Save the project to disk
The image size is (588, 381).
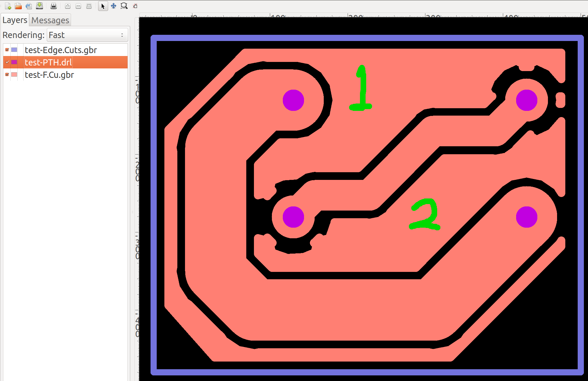[x=39, y=6]
